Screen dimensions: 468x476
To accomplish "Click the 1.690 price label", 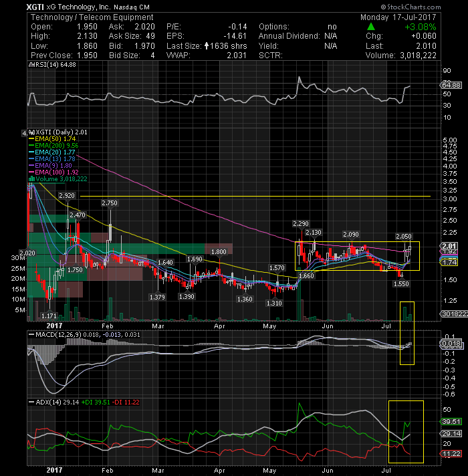I will click(195, 259).
